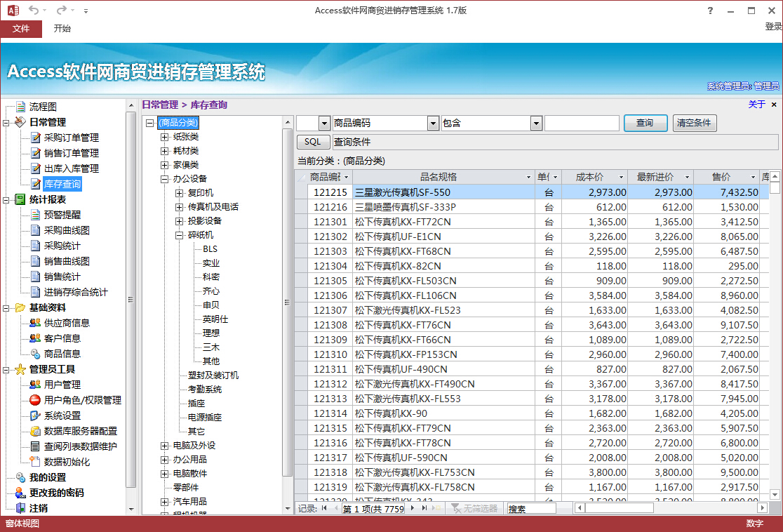783x532 pixels.
Task: Expand the 纸张类 category node
Action: point(164,137)
